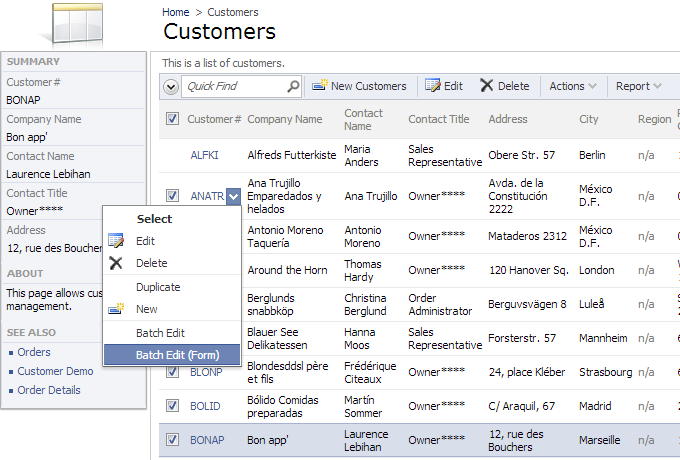Choose Batch Edit (Form) from context menu

point(177,355)
